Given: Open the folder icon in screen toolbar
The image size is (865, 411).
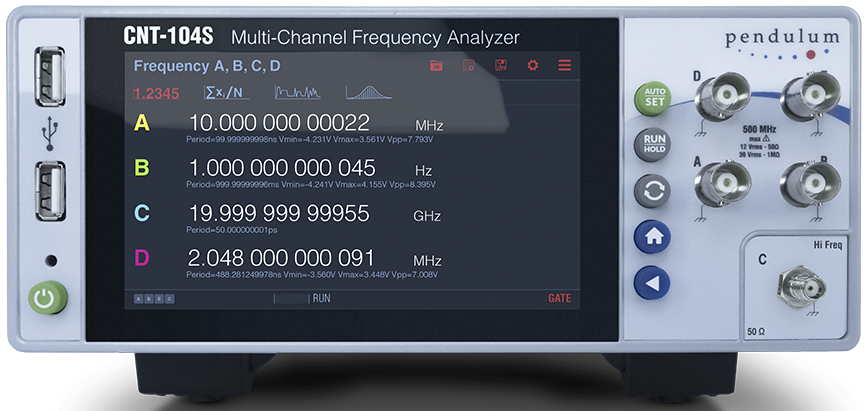Looking at the screenshot, I should point(436,66).
